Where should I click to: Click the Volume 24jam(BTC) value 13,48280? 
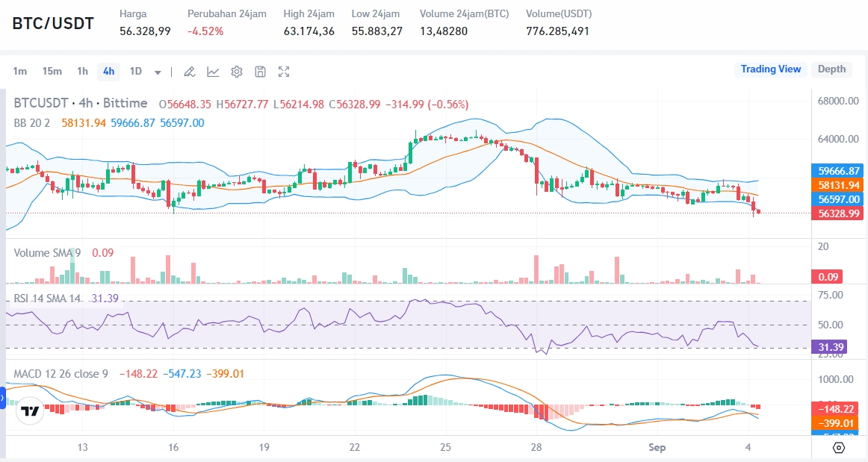tap(444, 31)
